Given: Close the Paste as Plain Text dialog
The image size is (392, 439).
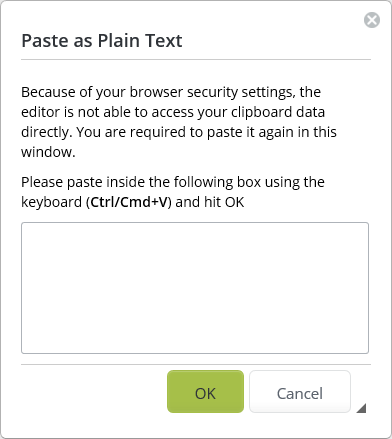Looking at the screenshot, I should click(372, 20).
